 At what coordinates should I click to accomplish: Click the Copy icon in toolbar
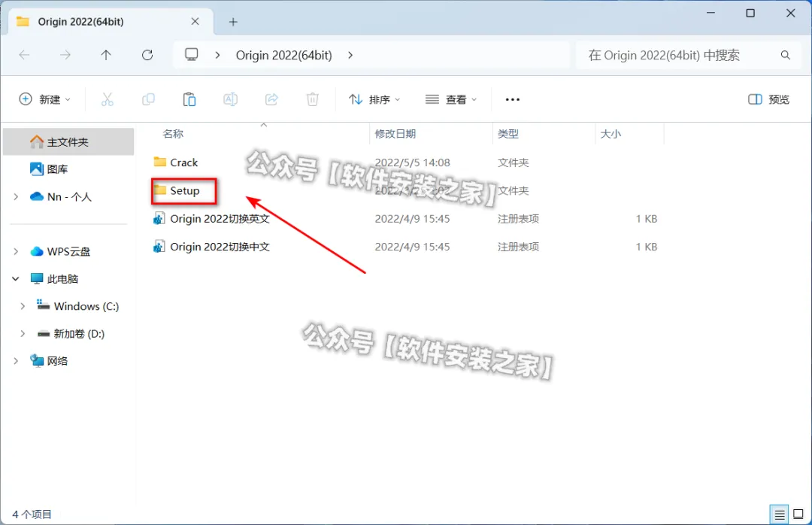click(x=148, y=99)
